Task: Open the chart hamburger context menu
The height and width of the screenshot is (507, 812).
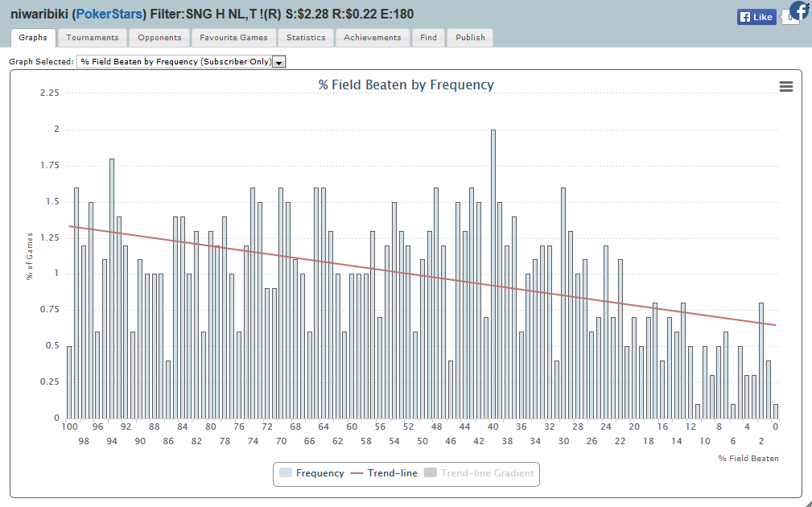Action: 786,87
